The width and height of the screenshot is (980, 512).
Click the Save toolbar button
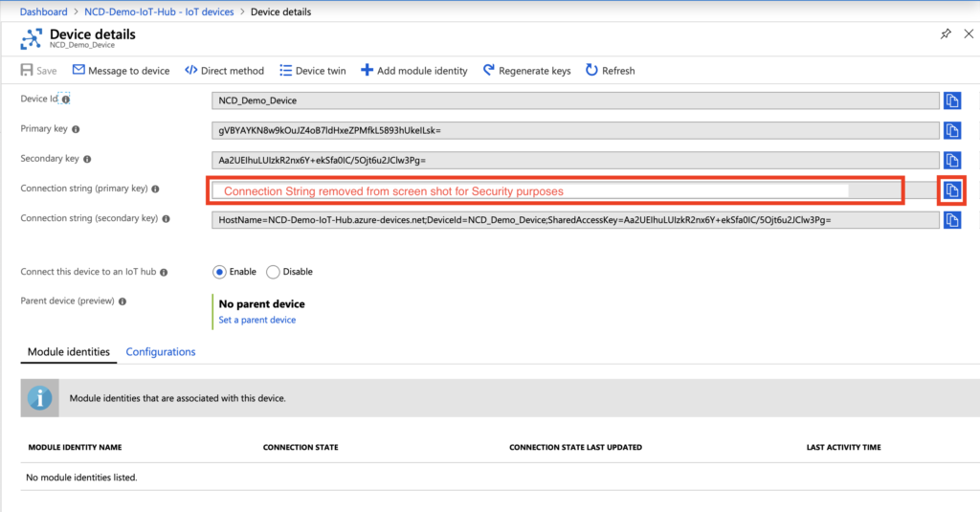click(x=38, y=71)
